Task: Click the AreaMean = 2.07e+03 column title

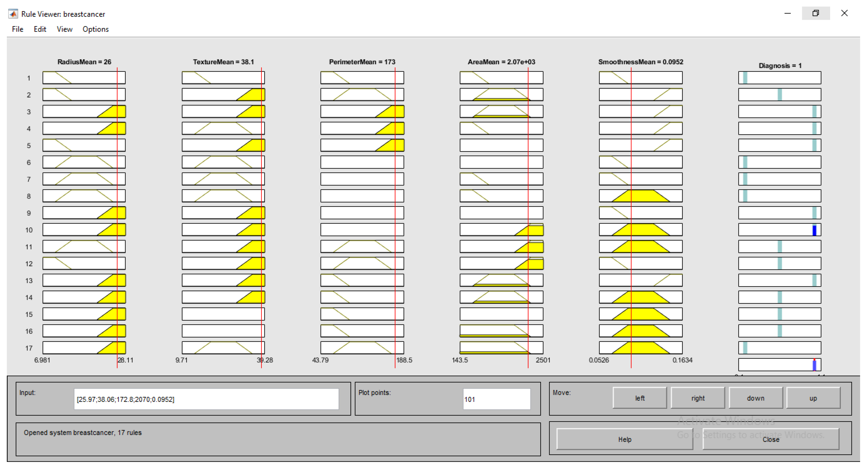Action: [x=501, y=62]
